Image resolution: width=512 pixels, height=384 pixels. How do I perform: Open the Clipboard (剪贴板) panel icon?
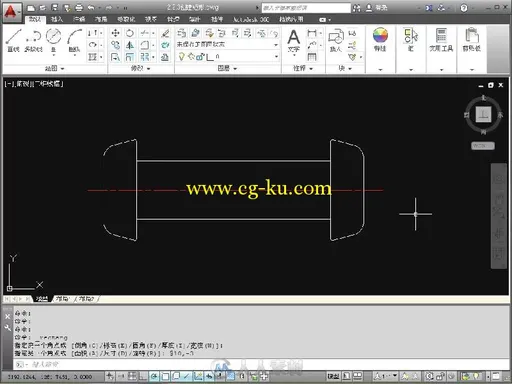pos(472,40)
